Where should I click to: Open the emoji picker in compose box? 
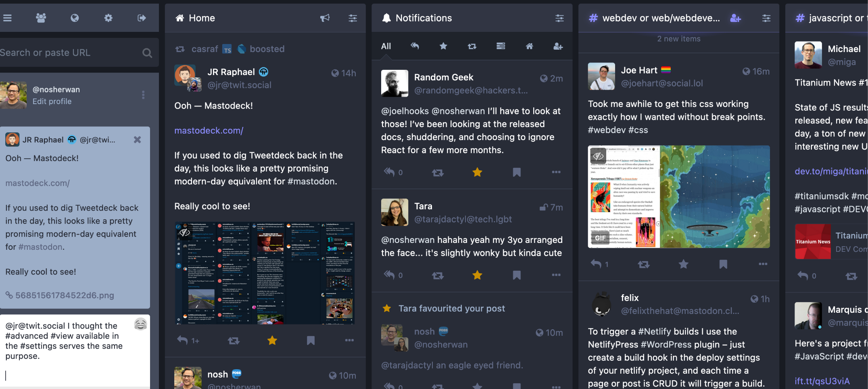(140, 324)
